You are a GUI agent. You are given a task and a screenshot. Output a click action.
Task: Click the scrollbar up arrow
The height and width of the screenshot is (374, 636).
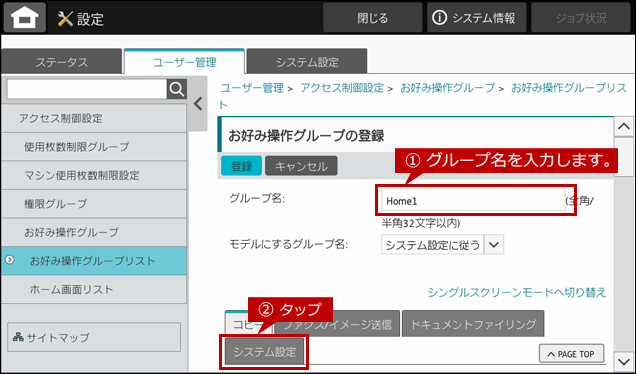coord(623,127)
